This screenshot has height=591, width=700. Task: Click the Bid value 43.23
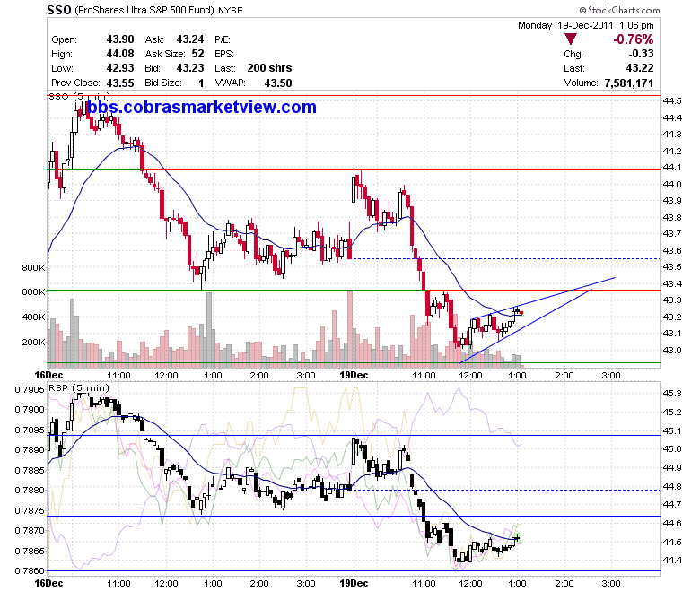190,68
